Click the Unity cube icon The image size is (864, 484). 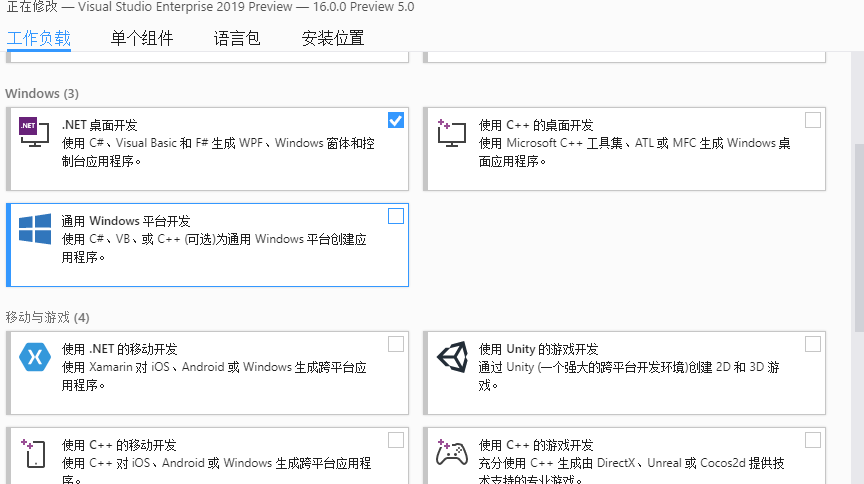(x=452, y=357)
